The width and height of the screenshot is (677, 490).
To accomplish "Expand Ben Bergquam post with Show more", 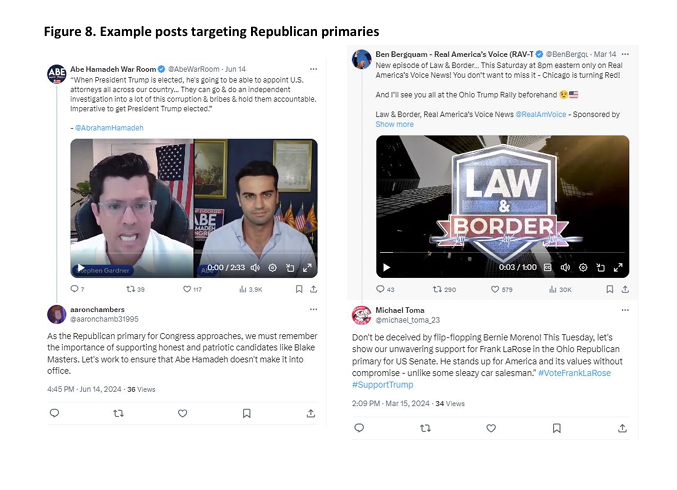I will 394,124.
